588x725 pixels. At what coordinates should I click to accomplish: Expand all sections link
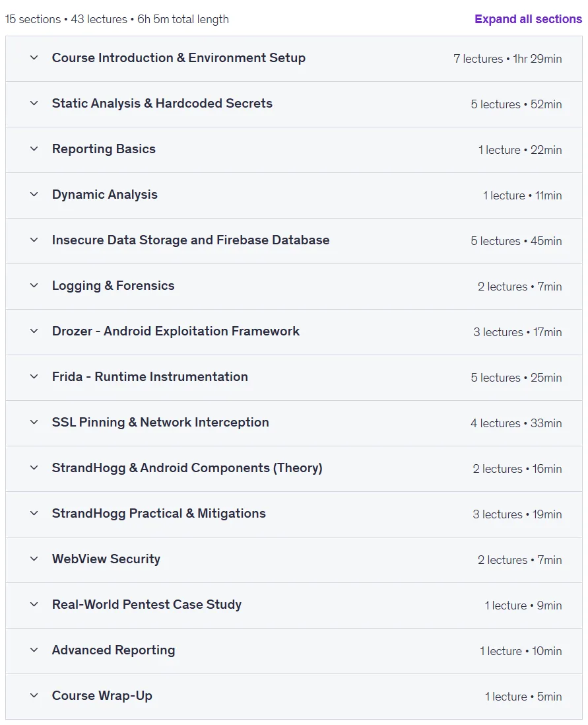click(x=529, y=19)
